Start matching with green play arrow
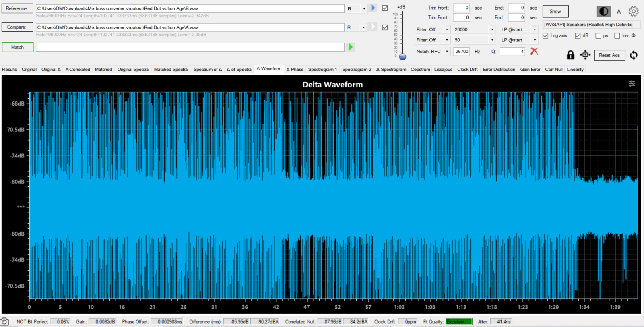This screenshot has width=644, height=327. point(351,47)
